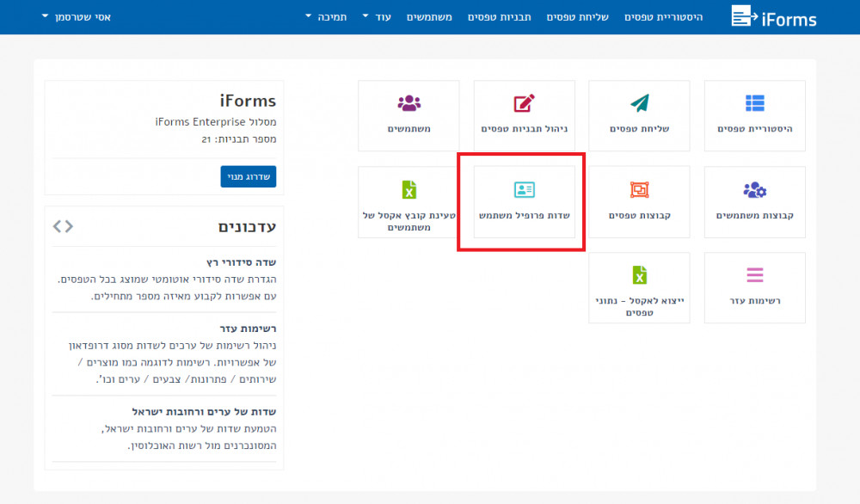Open תבניות טפסים in top navigation
The height and width of the screenshot is (504, 860).
point(499,17)
